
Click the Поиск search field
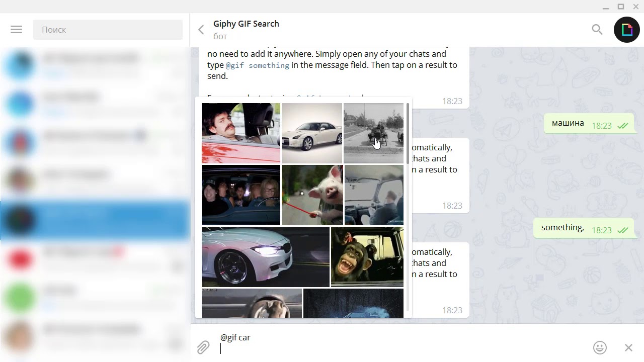click(108, 30)
